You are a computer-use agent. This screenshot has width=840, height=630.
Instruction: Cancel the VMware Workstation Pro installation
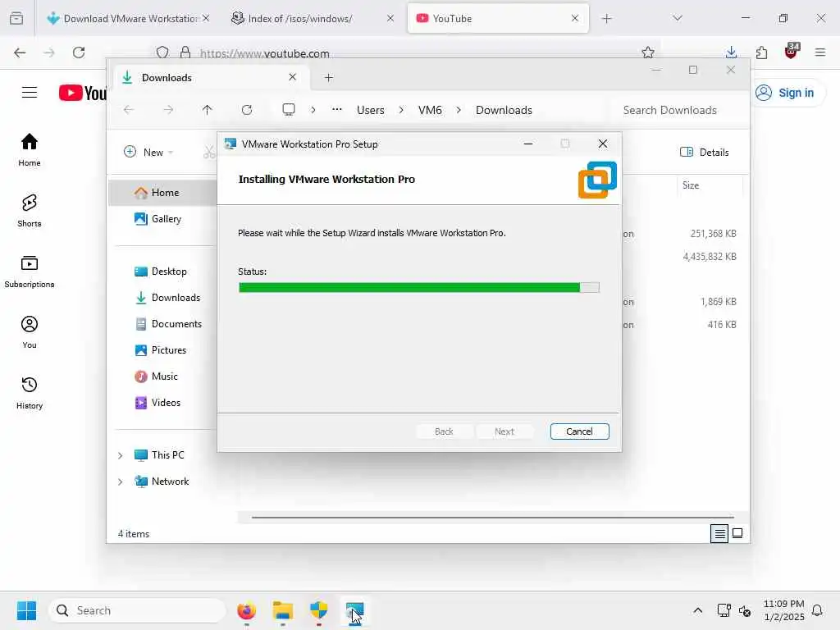point(579,431)
